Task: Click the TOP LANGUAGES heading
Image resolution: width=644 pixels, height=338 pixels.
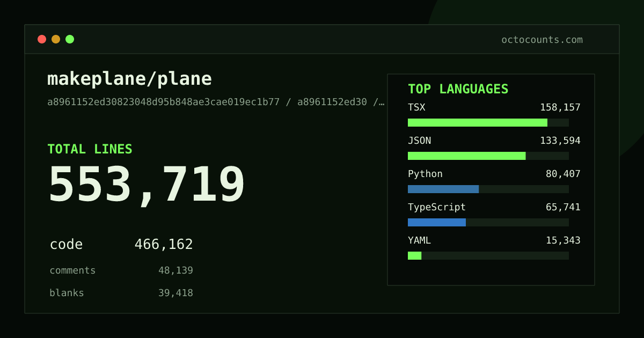Action: [458, 89]
